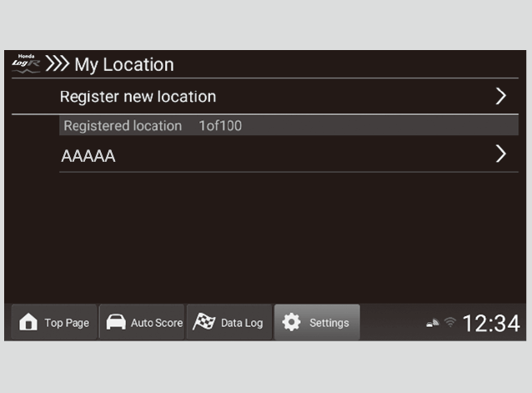Viewport: 532px width, 393px height.
Task: Go to the Data Log tab label
Action: pyautogui.click(x=242, y=323)
